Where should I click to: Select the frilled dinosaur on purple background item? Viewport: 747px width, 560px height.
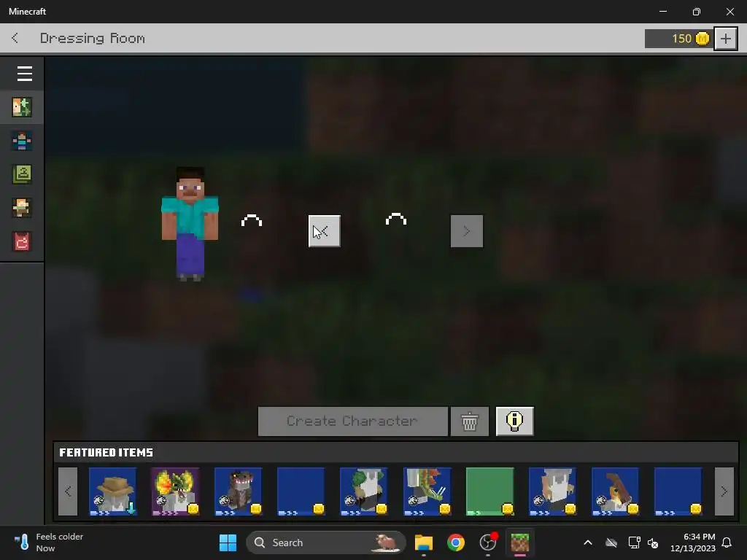pyautogui.click(x=175, y=491)
